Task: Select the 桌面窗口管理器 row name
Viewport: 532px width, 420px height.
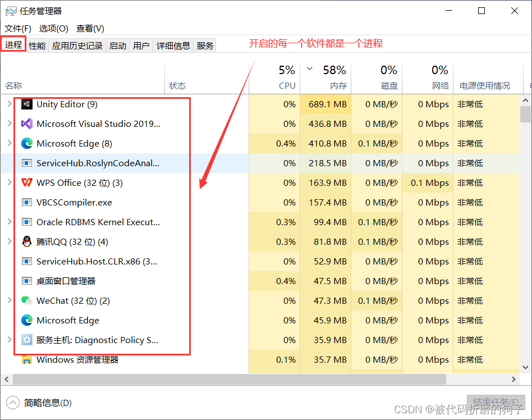Action: click(x=66, y=281)
